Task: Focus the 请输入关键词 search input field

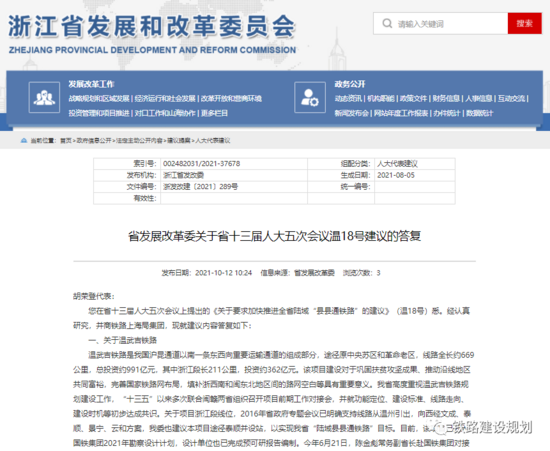Action: pyautogui.click(x=441, y=23)
